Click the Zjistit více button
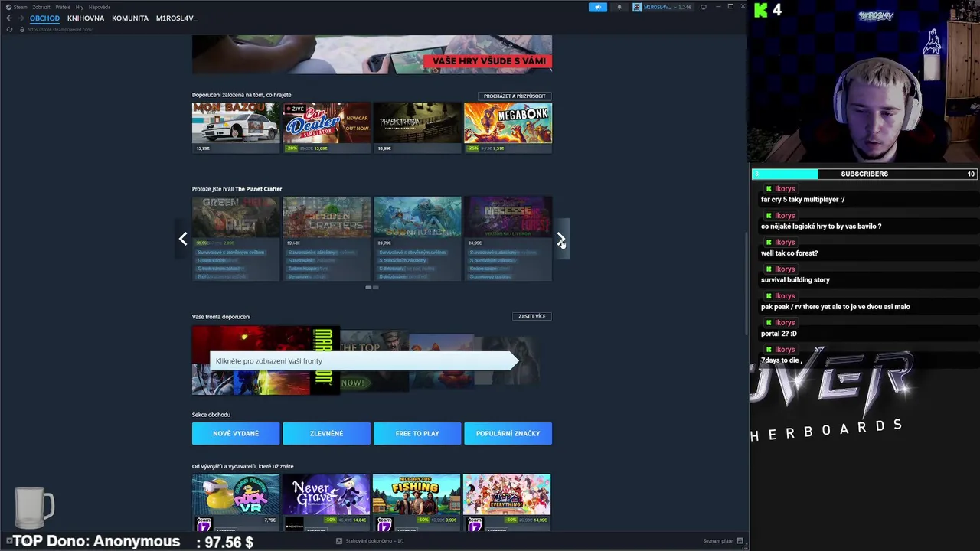980x551 pixels. click(532, 316)
